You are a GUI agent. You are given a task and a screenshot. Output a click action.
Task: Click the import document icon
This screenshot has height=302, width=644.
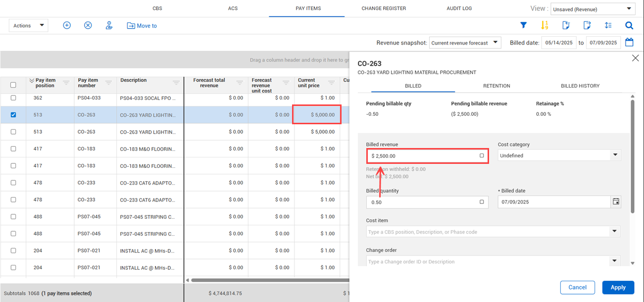pos(566,25)
